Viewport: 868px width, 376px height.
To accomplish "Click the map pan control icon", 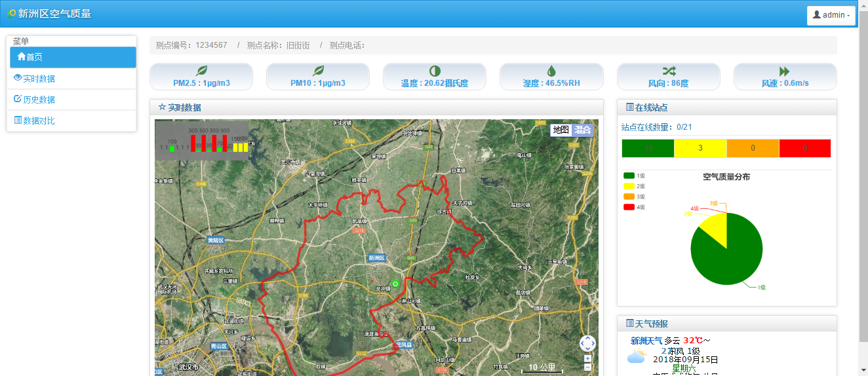I will pyautogui.click(x=587, y=343).
